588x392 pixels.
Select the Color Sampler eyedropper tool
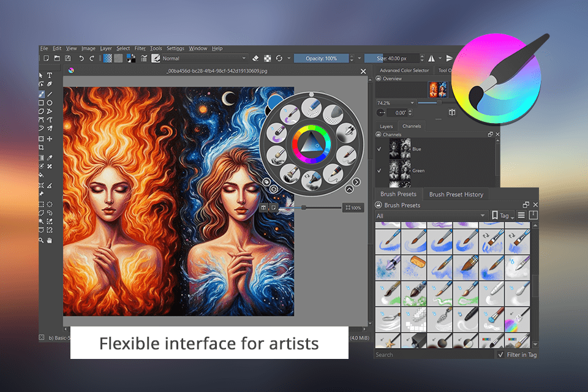[x=50, y=157]
